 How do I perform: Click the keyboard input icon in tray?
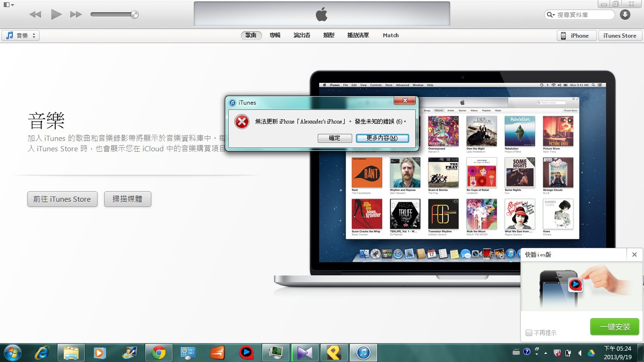coord(516,352)
